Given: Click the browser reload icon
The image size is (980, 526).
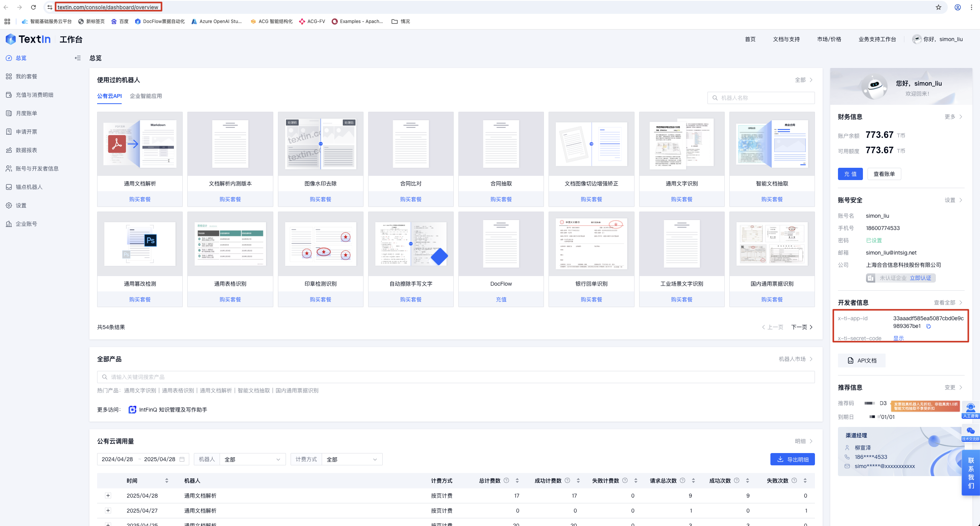Looking at the screenshot, I should (33, 7).
